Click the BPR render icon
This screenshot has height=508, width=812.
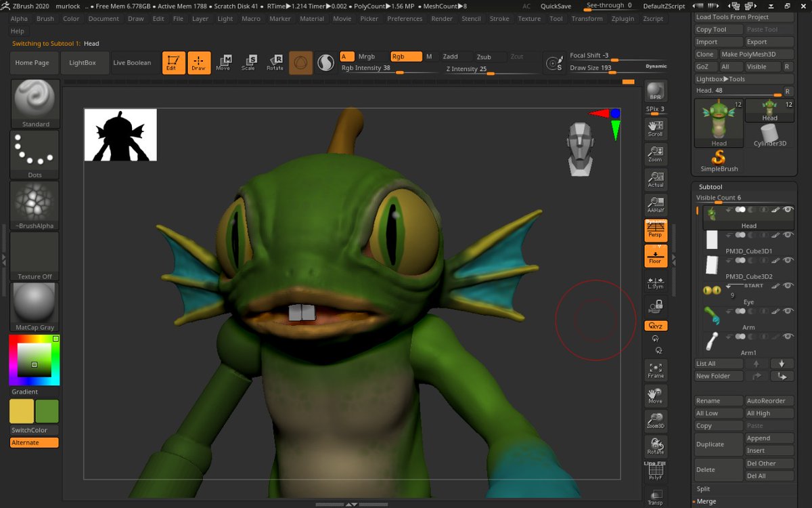pyautogui.click(x=655, y=91)
